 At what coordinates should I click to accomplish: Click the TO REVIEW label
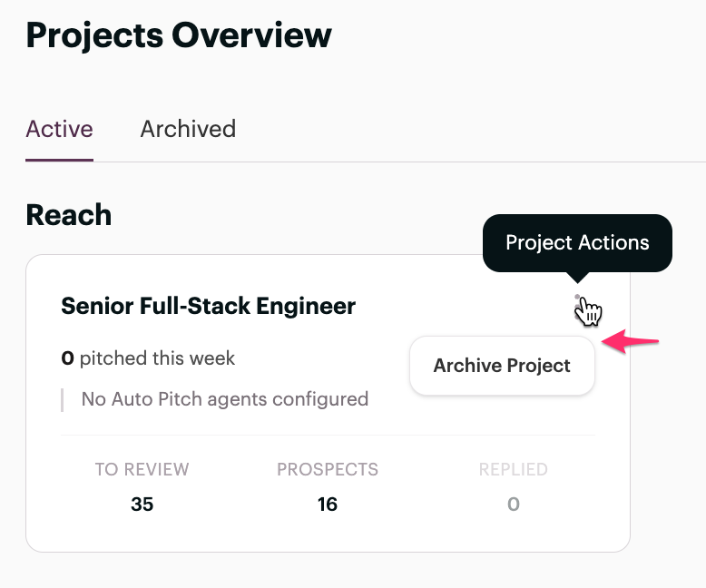pos(142,469)
